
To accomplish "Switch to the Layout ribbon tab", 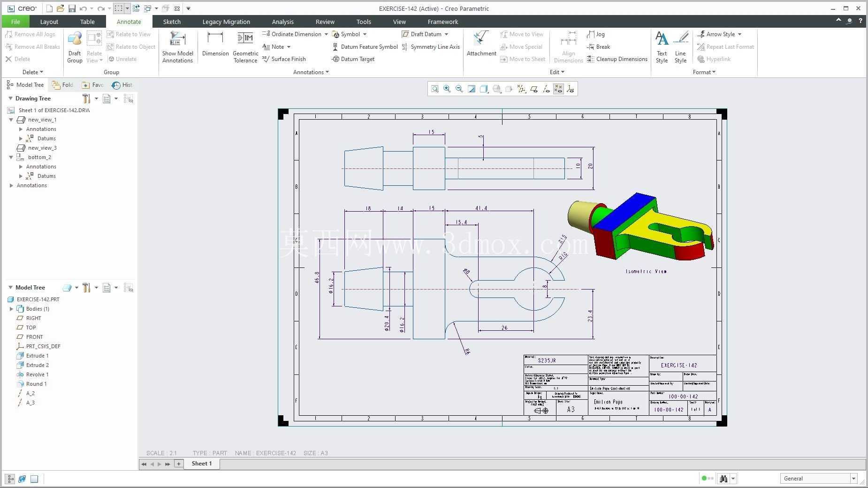I will coord(49,22).
